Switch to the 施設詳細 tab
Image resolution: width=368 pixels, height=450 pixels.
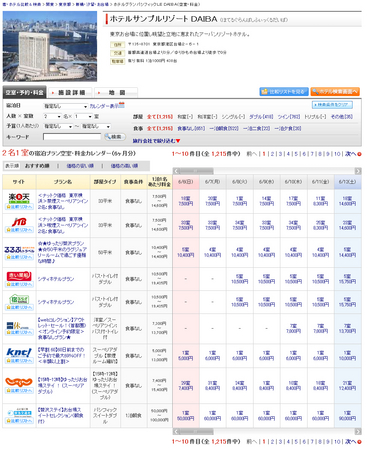coord(70,92)
